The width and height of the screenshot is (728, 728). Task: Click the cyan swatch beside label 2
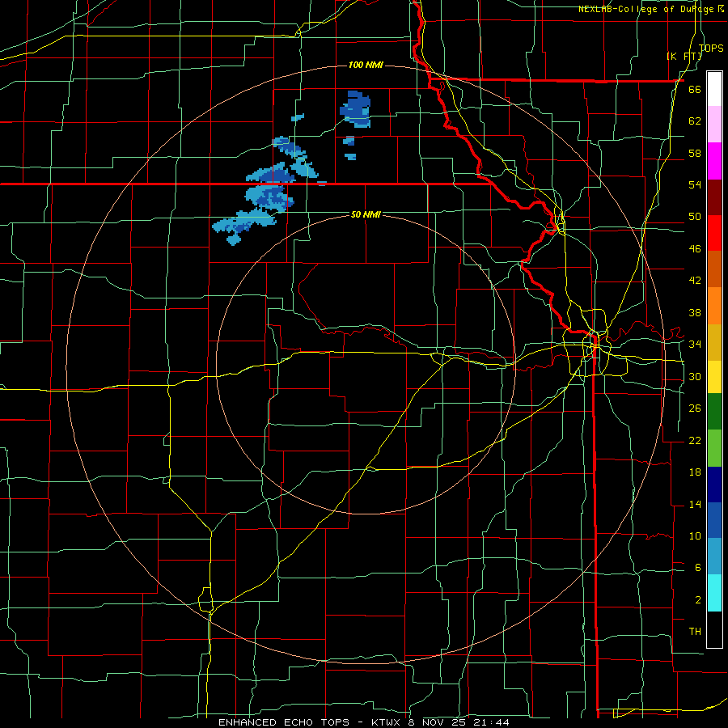coord(714,593)
